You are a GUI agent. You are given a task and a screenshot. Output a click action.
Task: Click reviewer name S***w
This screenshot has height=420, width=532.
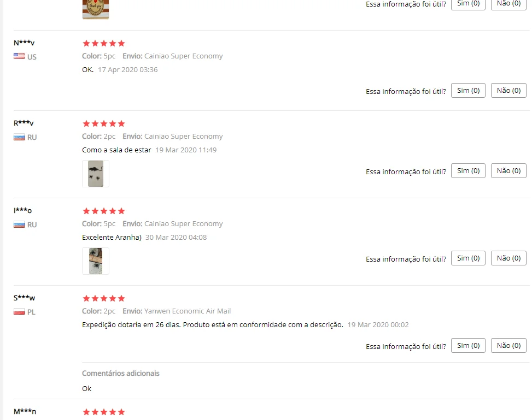click(x=25, y=298)
